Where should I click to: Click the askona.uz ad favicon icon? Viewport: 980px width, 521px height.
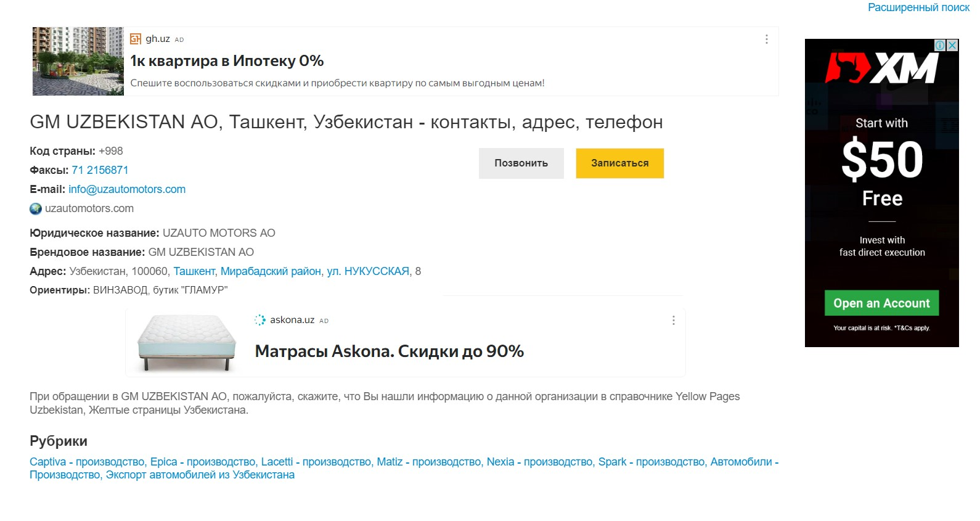(260, 320)
